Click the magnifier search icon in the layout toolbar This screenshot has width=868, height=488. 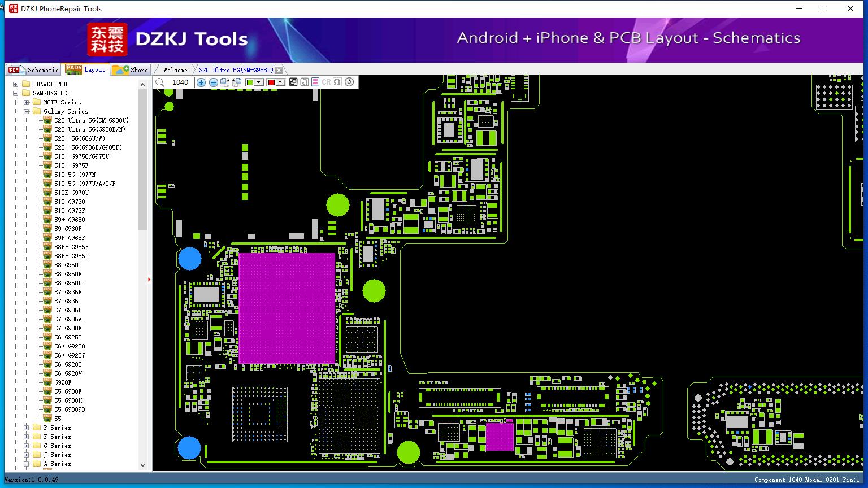pos(160,82)
